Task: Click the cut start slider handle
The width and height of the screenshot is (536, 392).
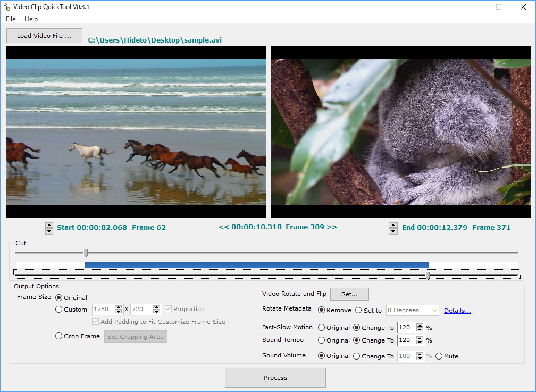Action: (x=86, y=253)
